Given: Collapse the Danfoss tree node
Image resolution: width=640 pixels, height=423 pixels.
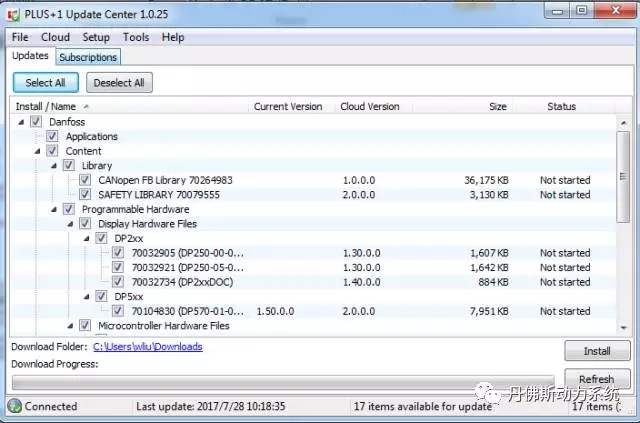Looking at the screenshot, I should point(22,122).
